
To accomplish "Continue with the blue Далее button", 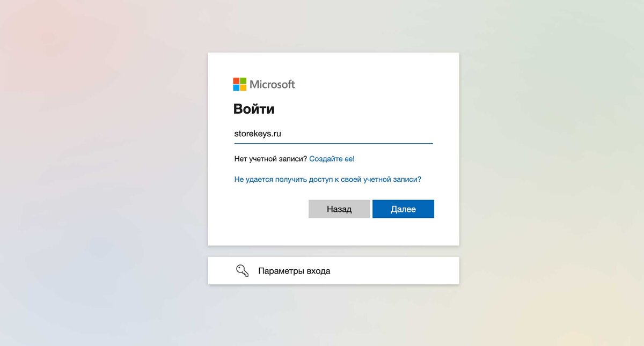I will coord(403,209).
